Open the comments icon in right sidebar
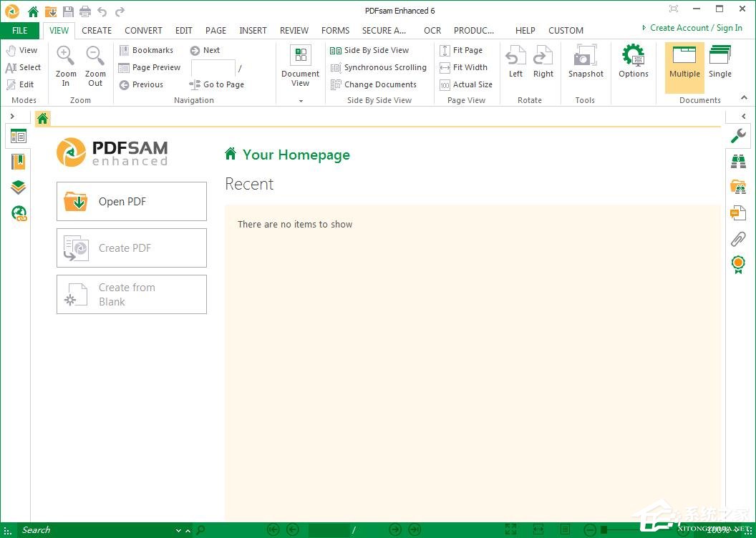756x538 pixels. click(738, 212)
